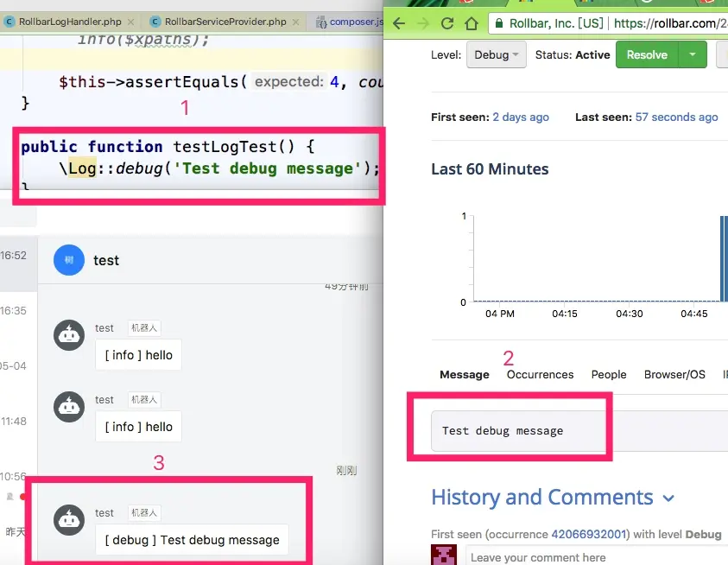This screenshot has height=565, width=728.
Task: Click the green Resolve button
Action: (647, 54)
